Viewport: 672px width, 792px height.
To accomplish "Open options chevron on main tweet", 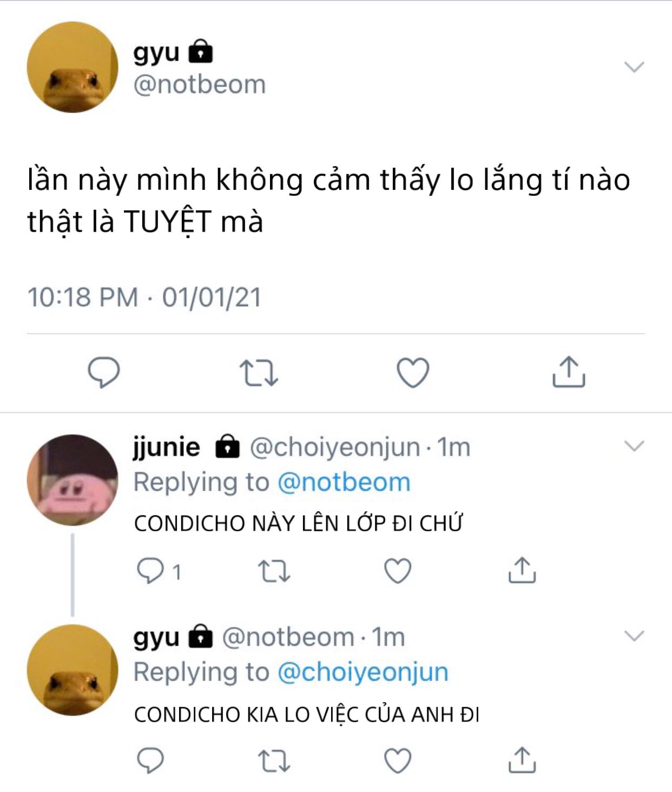I will [x=634, y=67].
